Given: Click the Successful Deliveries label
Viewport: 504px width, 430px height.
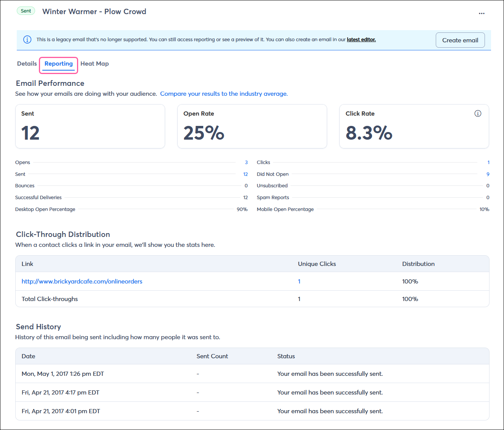Looking at the screenshot, I should (39, 198).
